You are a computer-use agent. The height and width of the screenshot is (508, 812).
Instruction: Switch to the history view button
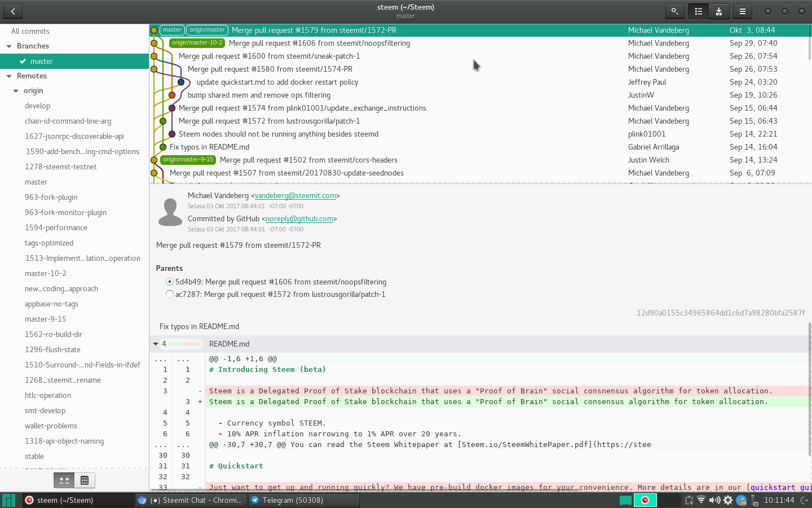click(x=698, y=11)
